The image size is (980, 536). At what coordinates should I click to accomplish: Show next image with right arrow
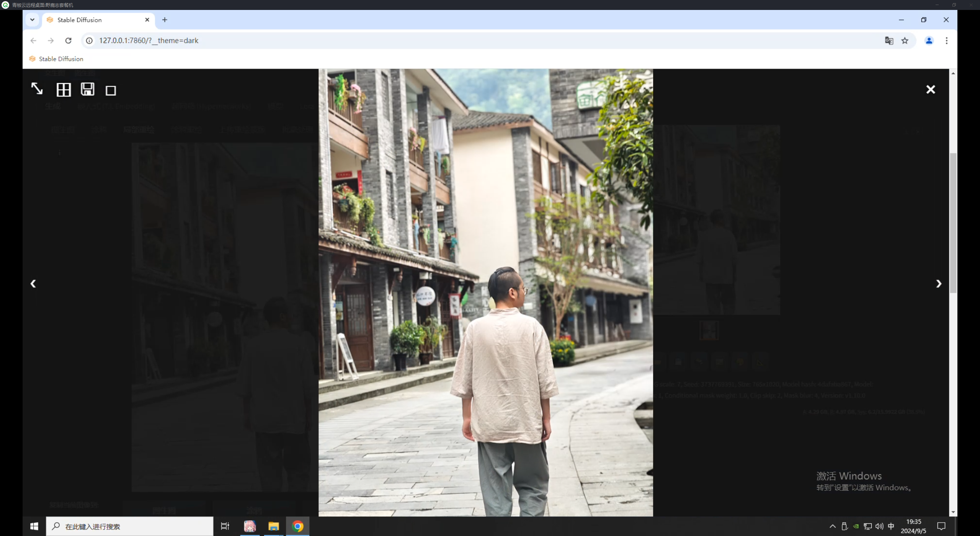tap(939, 284)
